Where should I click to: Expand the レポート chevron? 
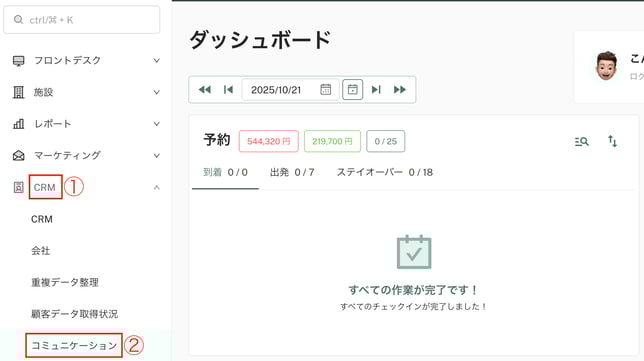point(156,124)
